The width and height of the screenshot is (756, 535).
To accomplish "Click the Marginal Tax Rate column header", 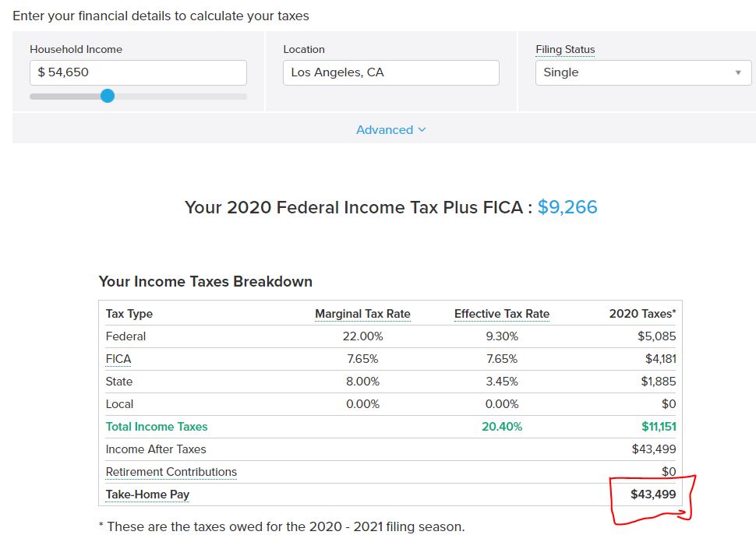I will click(362, 314).
